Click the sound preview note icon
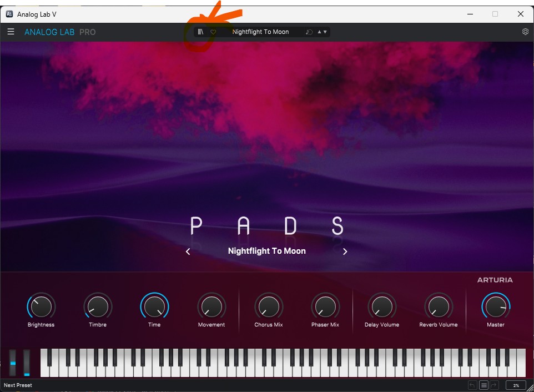The height and width of the screenshot is (392, 534). pos(309,32)
